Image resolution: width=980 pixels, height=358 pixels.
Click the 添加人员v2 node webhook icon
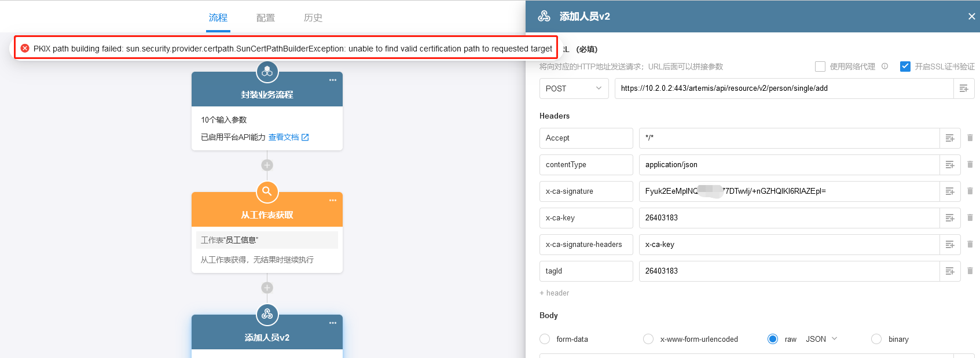pyautogui.click(x=267, y=314)
